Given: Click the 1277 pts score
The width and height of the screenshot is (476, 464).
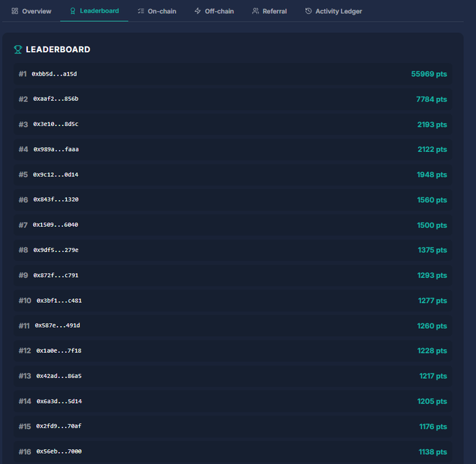Looking at the screenshot, I should click(433, 301).
